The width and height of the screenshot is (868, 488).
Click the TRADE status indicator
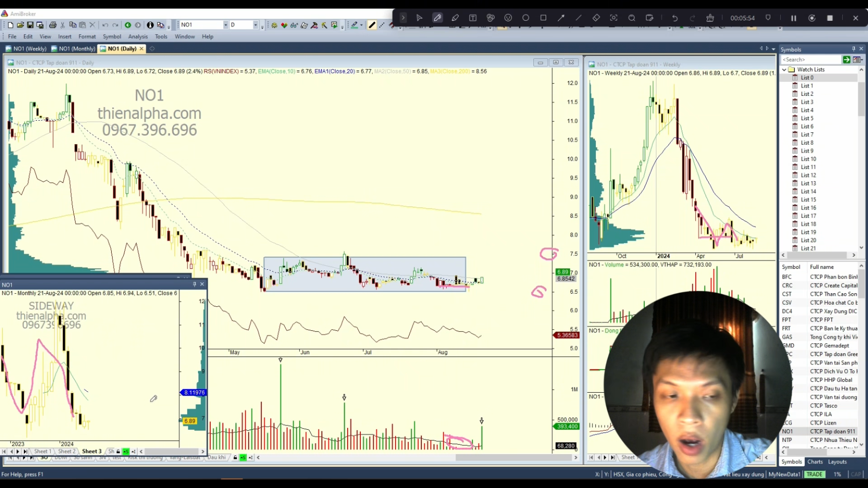(814, 474)
